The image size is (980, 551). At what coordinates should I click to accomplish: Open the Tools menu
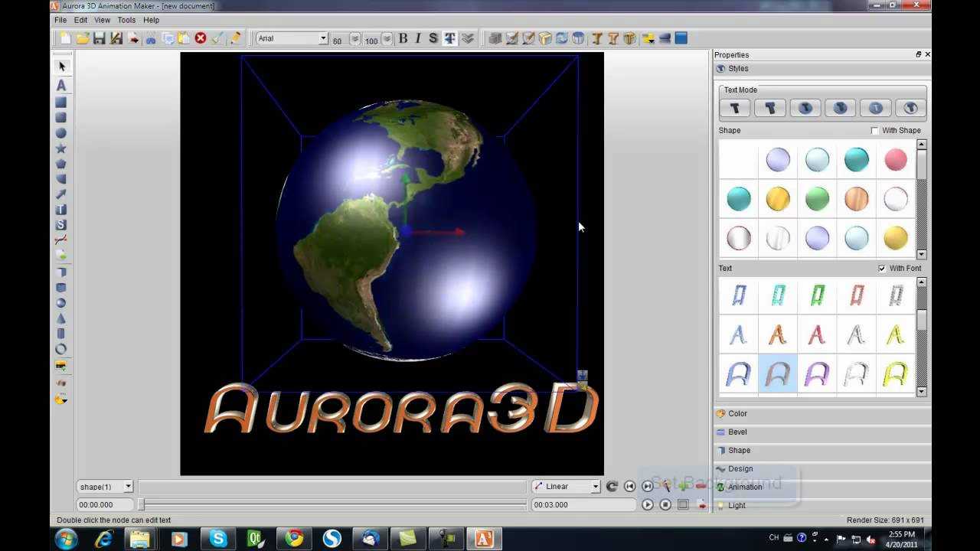pos(126,20)
